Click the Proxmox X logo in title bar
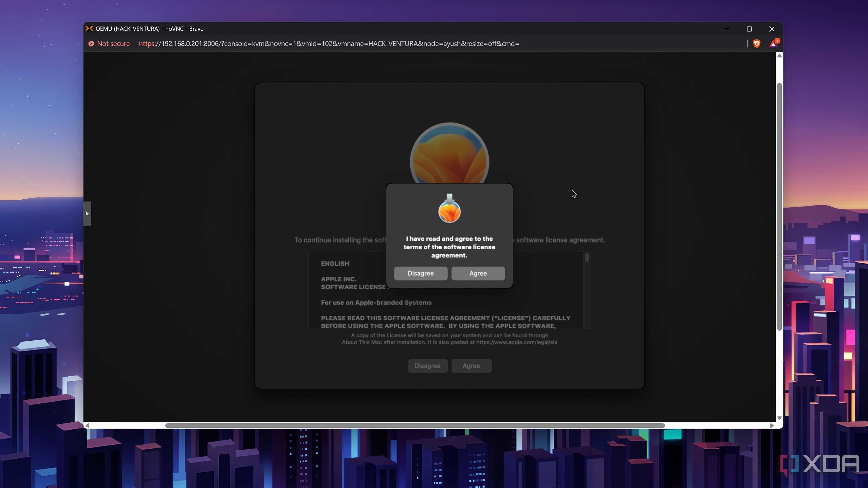The image size is (868, 488). pos(89,29)
